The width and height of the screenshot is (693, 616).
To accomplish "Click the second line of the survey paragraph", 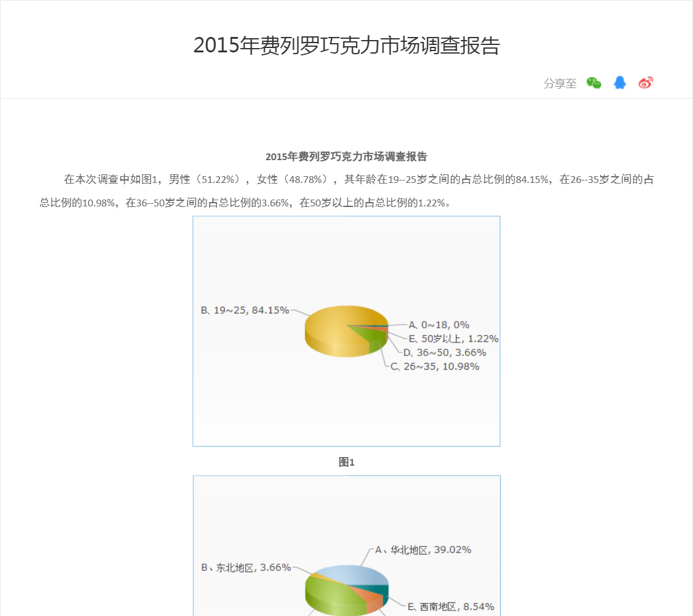I will point(245,203).
